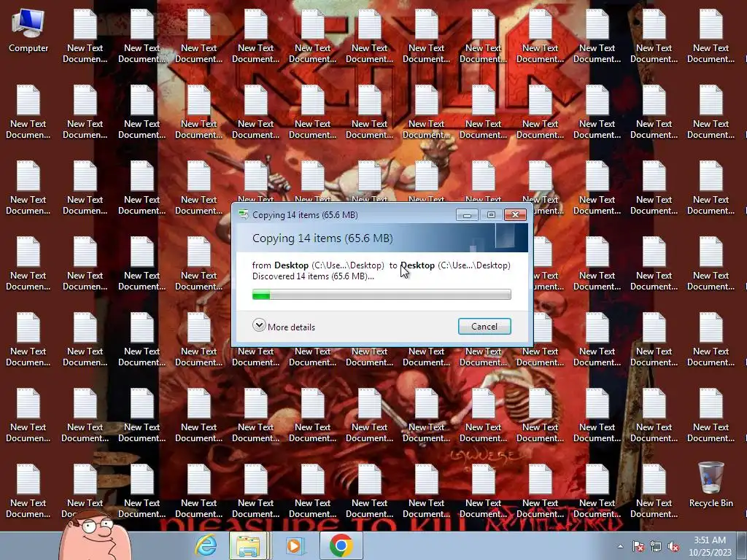Open the Action Center flag icon

pyautogui.click(x=638, y=546)
